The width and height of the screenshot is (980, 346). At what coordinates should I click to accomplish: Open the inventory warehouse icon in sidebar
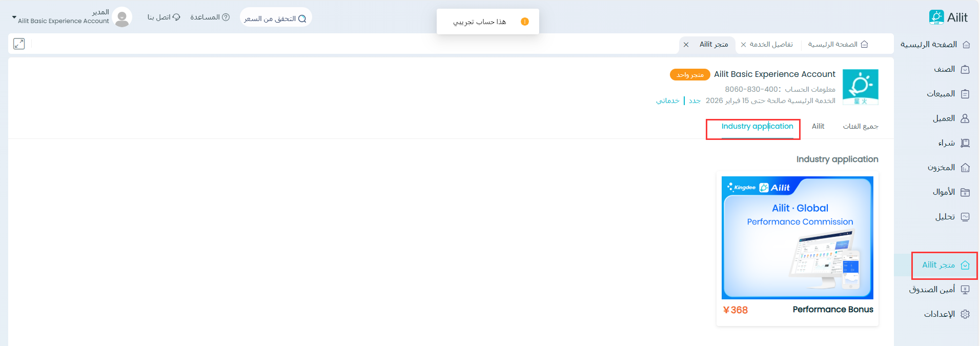click(x=965, y=168)
